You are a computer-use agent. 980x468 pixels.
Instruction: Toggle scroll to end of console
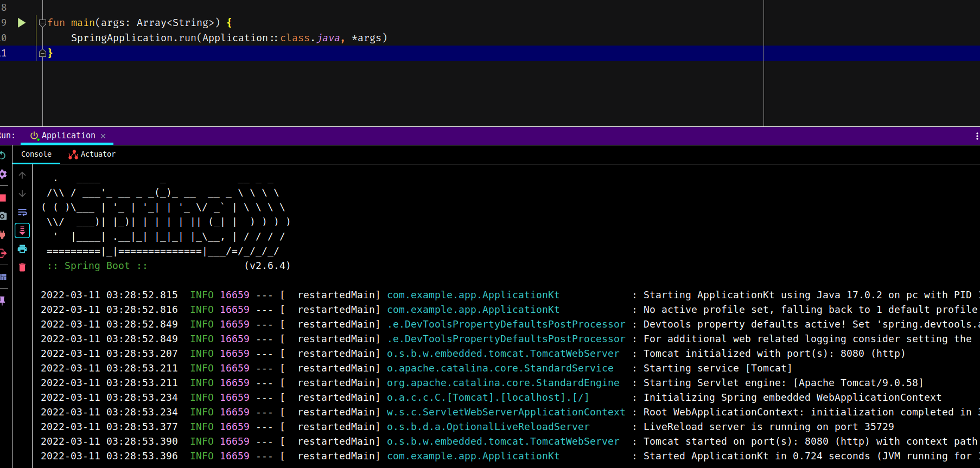tap(22, 230)
